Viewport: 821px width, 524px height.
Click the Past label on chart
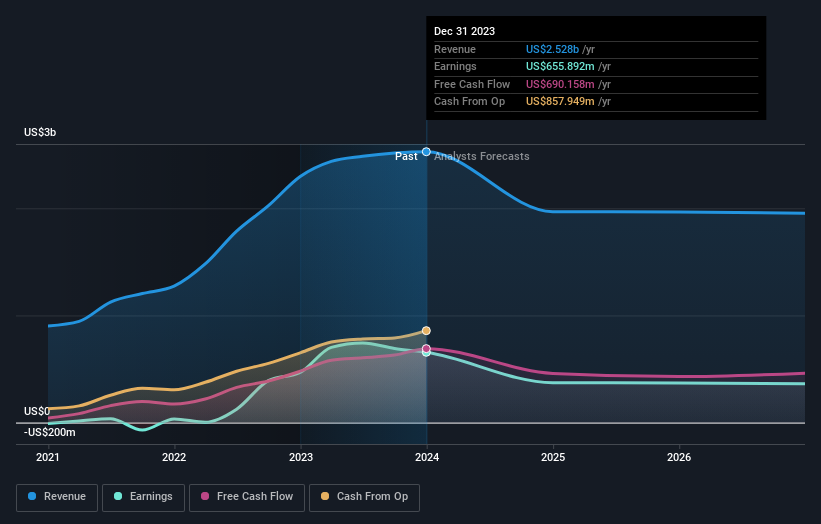point(406,157)
